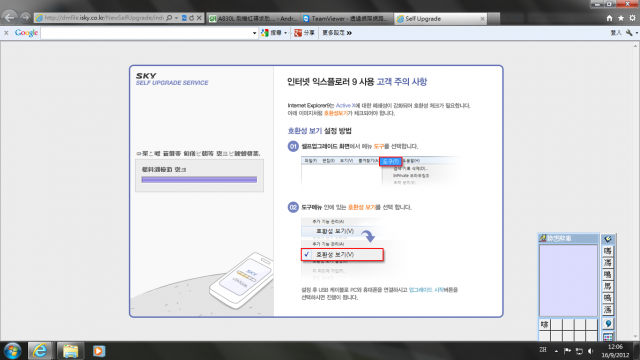Click the magnifier search icon in address bar
This screenshot has height=360, width=640.
click(x=169, y=18)
